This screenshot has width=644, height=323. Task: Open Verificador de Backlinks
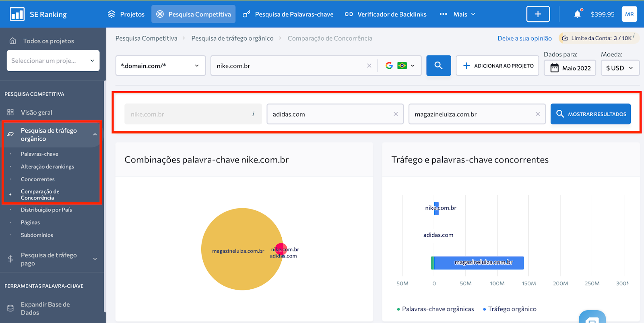(x=386, y=14)
